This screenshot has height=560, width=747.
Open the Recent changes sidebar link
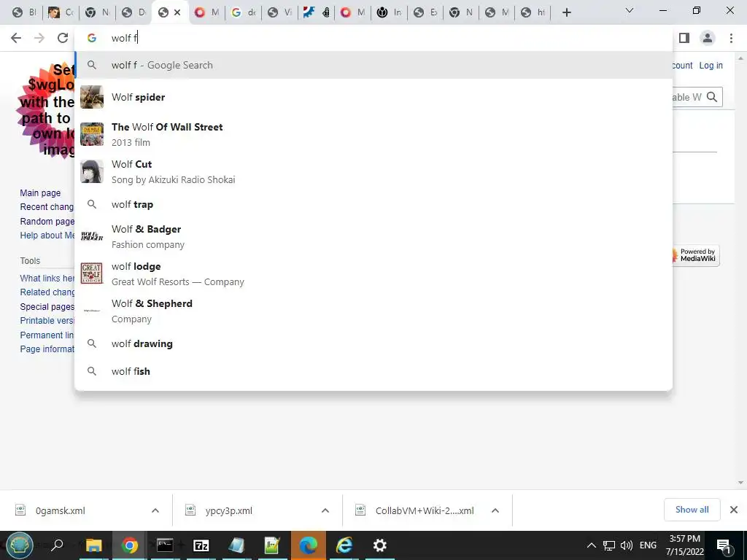click(x=47, y=206)
